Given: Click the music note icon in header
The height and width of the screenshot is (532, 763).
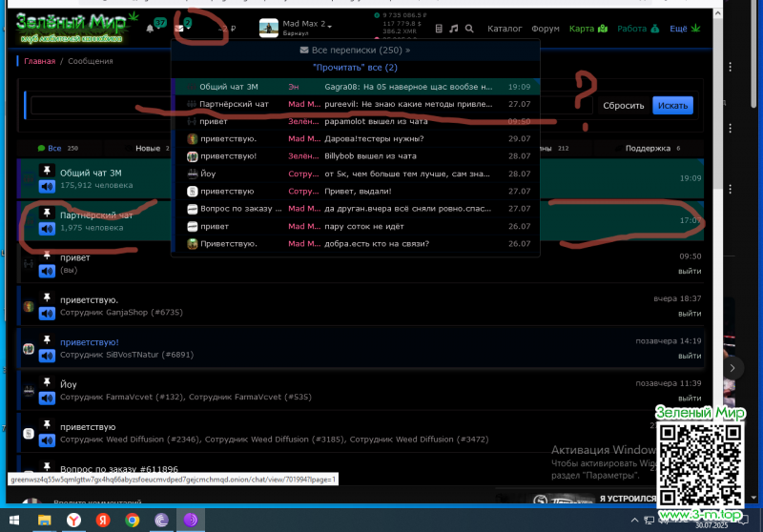Looking at the screenshot, I should coord(454,29).
